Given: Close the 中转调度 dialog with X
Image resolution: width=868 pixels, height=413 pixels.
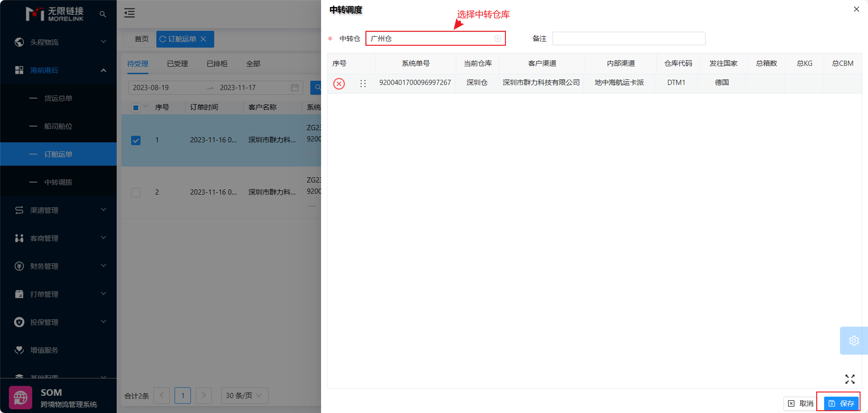Looking at the screenshot, I should point(856,9).
